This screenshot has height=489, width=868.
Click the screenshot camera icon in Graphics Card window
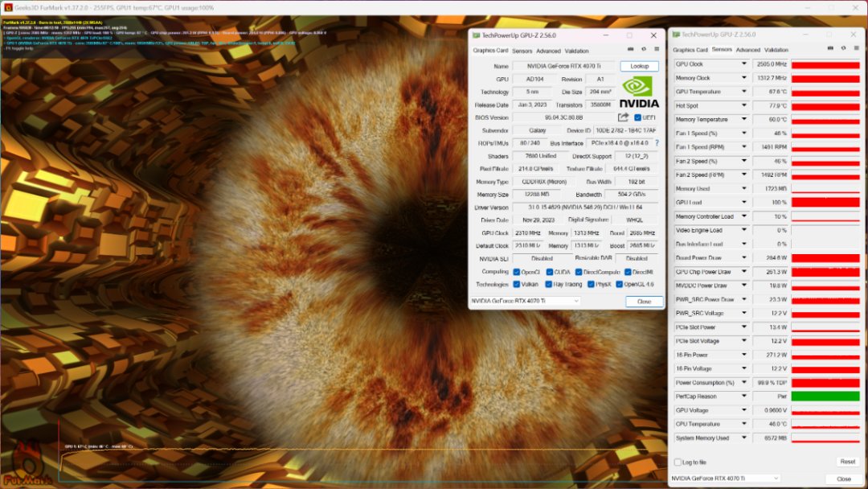631,49
